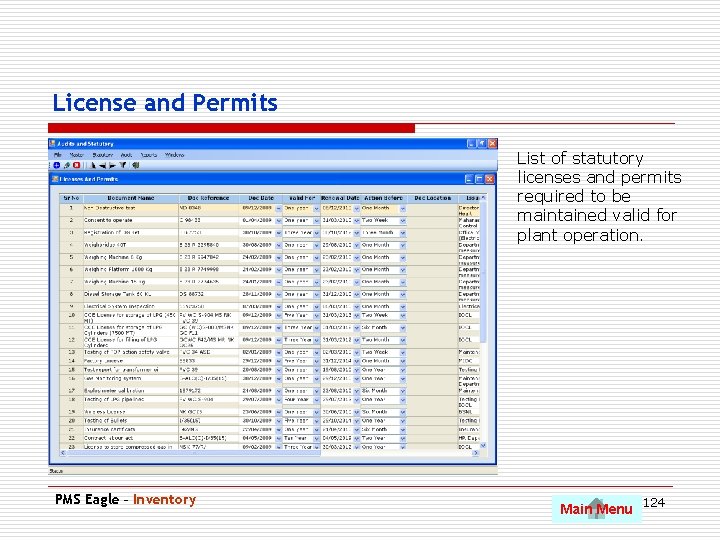Viewport: 720px width, 540px height.
Task: Open the Statutory menu
Action: pos(102,155)
